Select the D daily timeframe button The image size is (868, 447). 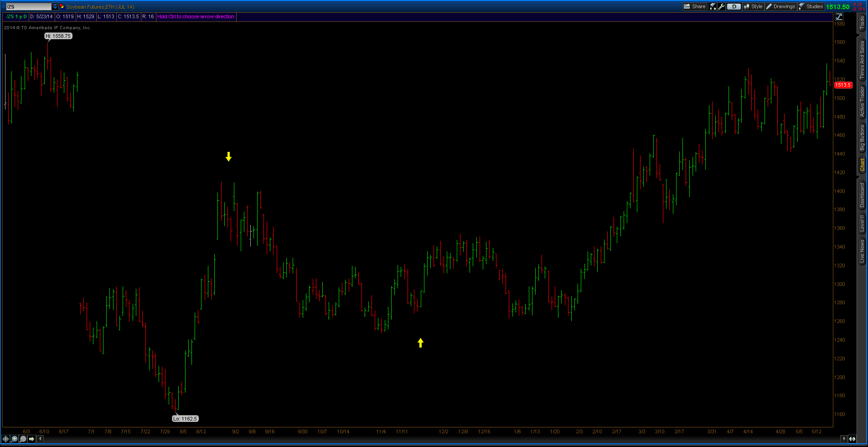point(734,6)
